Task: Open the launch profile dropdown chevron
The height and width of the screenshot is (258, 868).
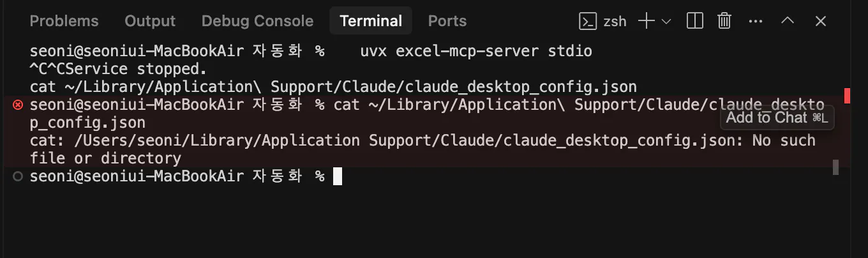Action: (x=666, y=21)
